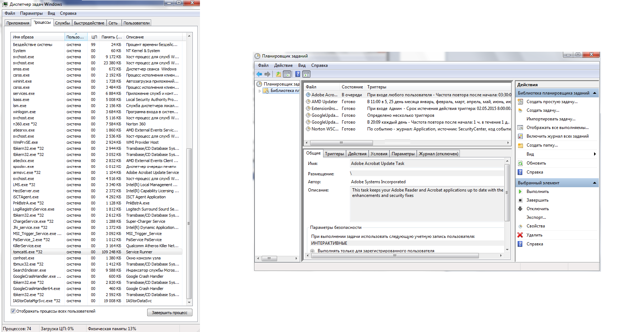Open the Action menu in Task Scheduler
Image resolution: width=644 pixels, height=332 pixels.
pyautogui.click(x=283, y=65)
